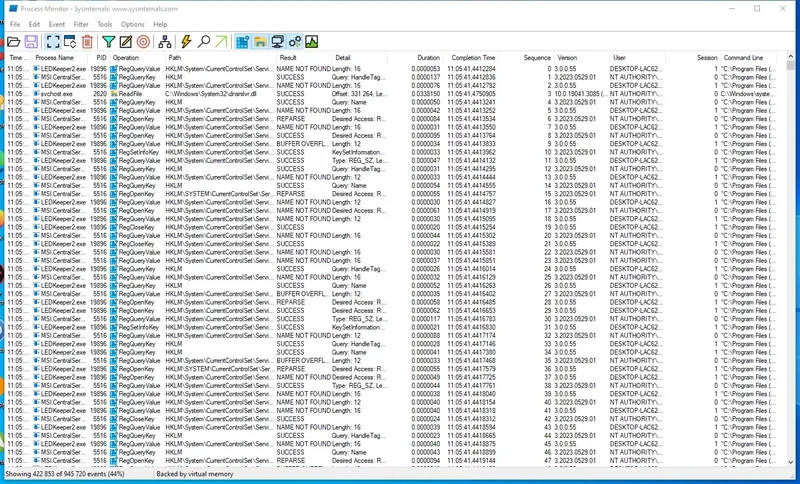Click the PID column header

coord(98,58)
